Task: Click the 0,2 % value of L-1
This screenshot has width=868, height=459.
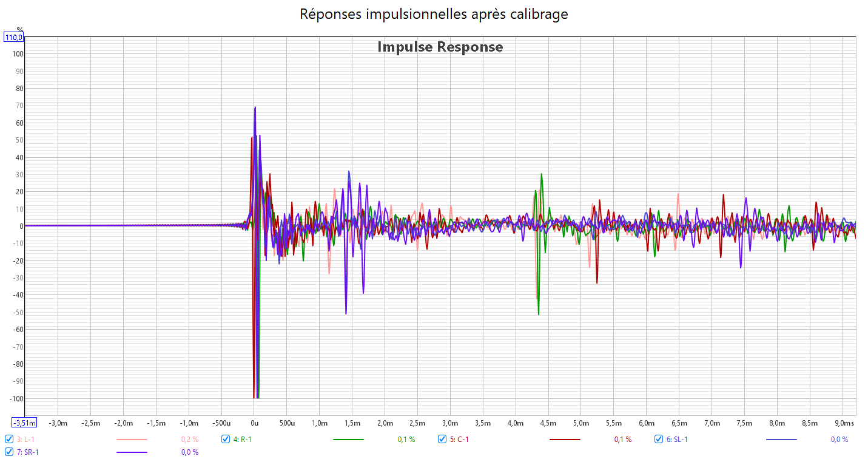Action: click(190, 439)
